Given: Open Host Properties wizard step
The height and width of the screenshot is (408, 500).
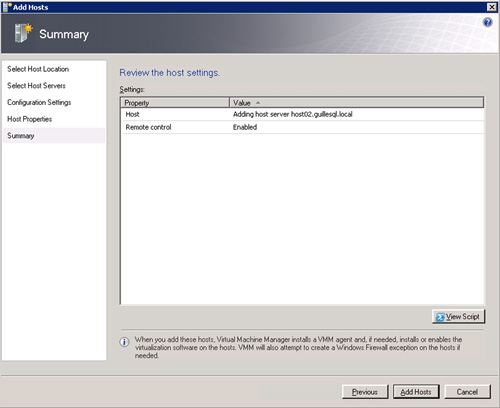Looking at the screenshot, I should 29,119.
